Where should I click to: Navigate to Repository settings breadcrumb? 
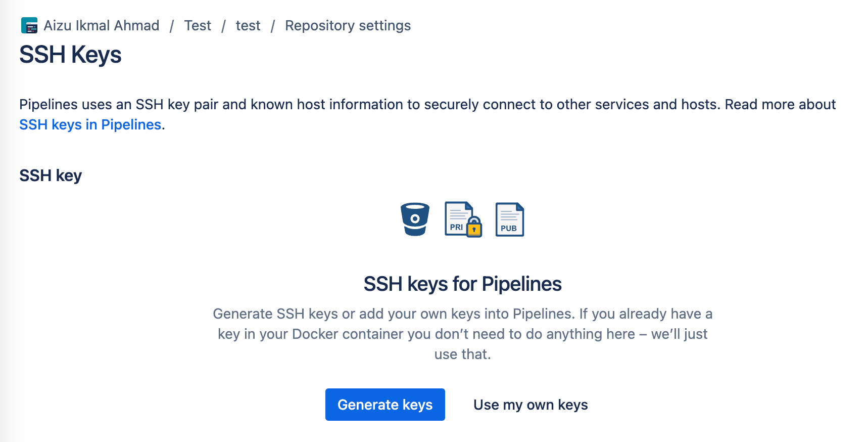coord(348,25)
